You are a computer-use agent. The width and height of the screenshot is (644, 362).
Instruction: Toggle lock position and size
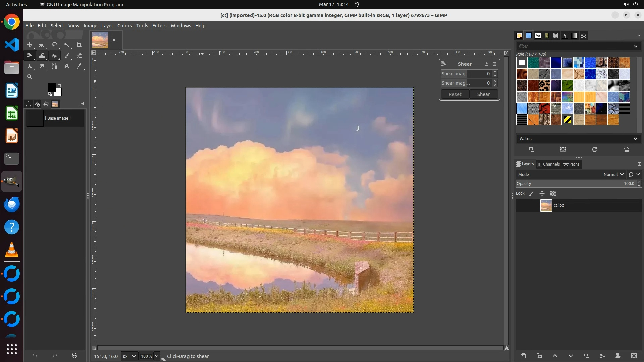[x=542, y=193]
